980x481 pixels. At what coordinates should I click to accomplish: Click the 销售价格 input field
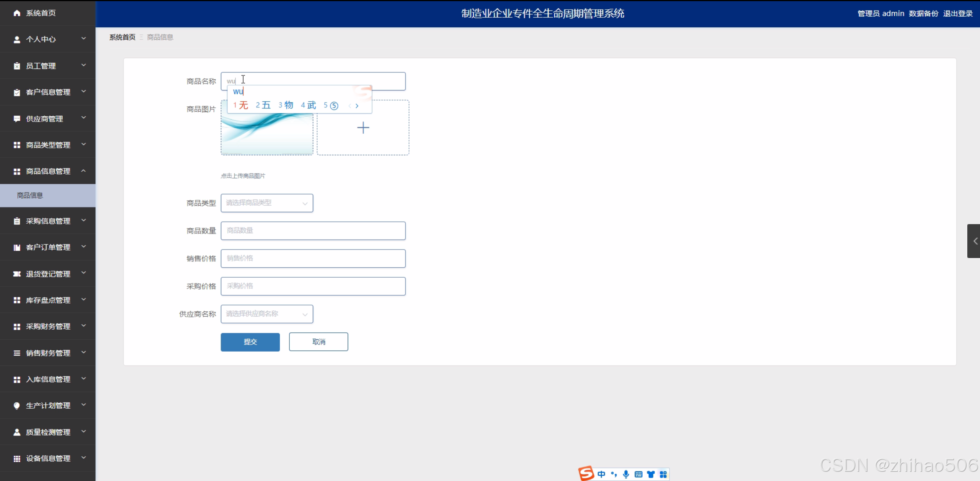313,258
